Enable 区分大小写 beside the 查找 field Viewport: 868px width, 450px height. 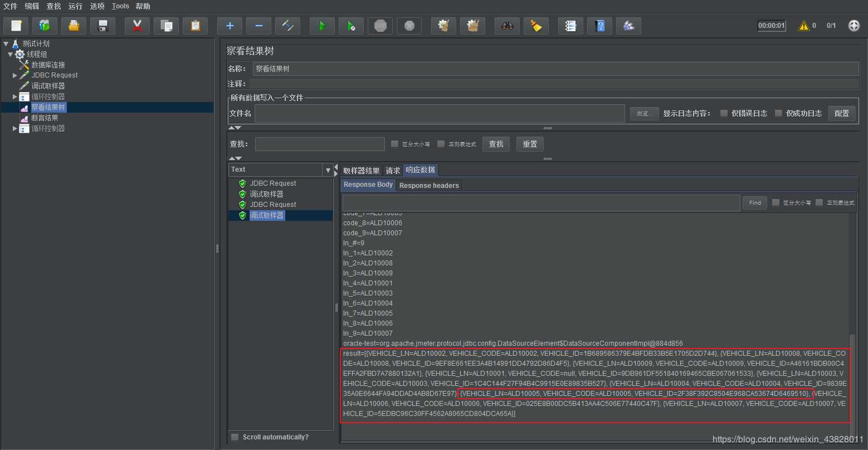coord(394,144)
